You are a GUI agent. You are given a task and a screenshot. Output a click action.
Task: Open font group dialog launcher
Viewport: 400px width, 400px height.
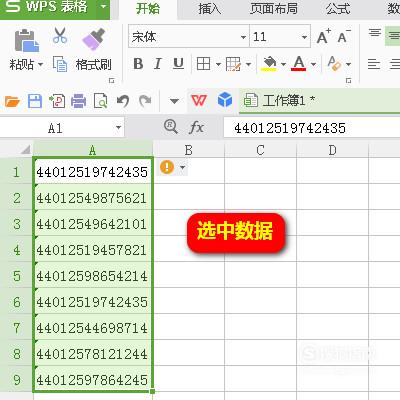[x=349, y=81]
